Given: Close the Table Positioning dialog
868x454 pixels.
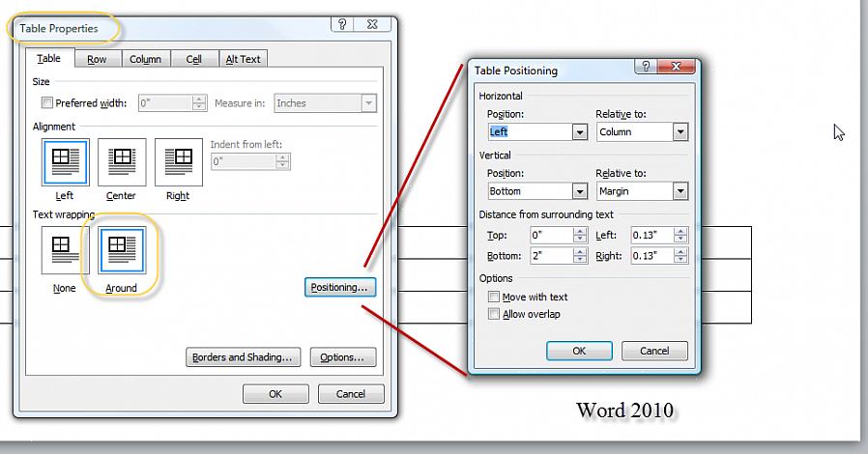Looking at the screenshot, I should point(676,67).
